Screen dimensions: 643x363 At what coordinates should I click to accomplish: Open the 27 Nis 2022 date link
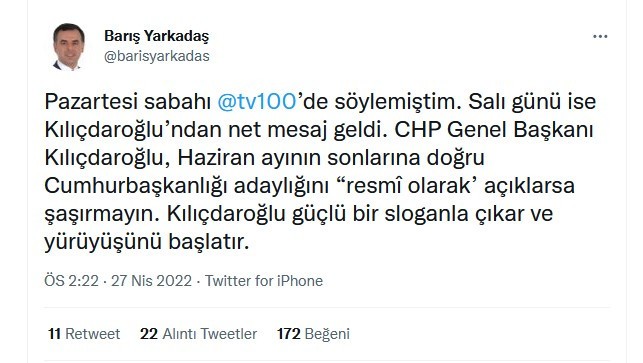tap(151, 281)
